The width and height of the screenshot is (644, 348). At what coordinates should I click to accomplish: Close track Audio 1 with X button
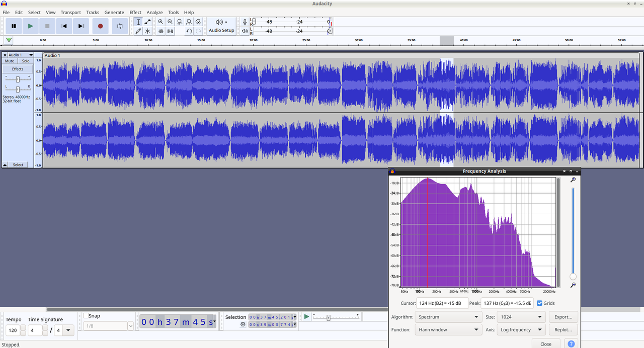coord(5,55)
